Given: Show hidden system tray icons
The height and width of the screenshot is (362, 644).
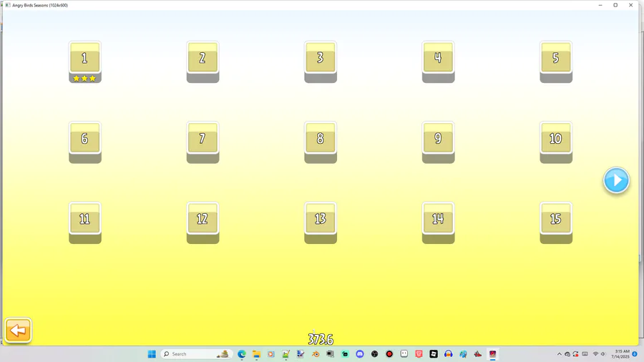Looking at the screenshot, I should (x=559, y=354).
